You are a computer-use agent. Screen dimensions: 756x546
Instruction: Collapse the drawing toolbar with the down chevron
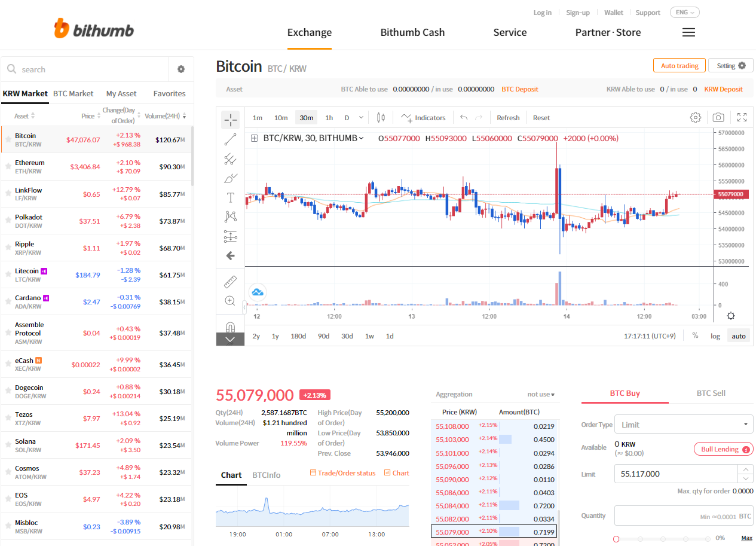(230, 340)
